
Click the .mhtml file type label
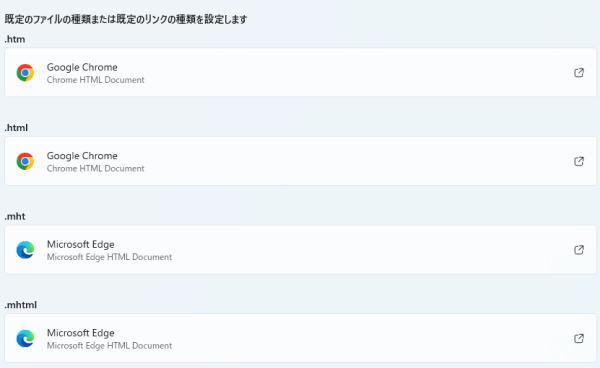[21, 305]
